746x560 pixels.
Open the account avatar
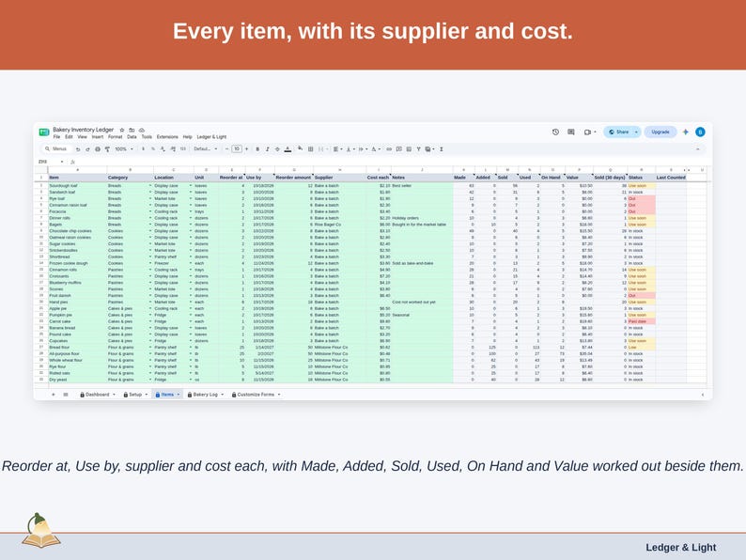tap(700, 132)
